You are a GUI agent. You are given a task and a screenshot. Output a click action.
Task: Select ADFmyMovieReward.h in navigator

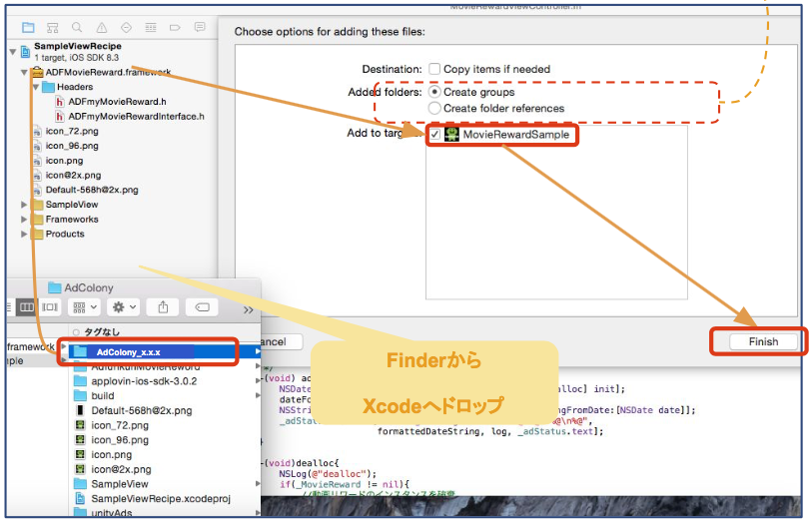coord(117,102)
